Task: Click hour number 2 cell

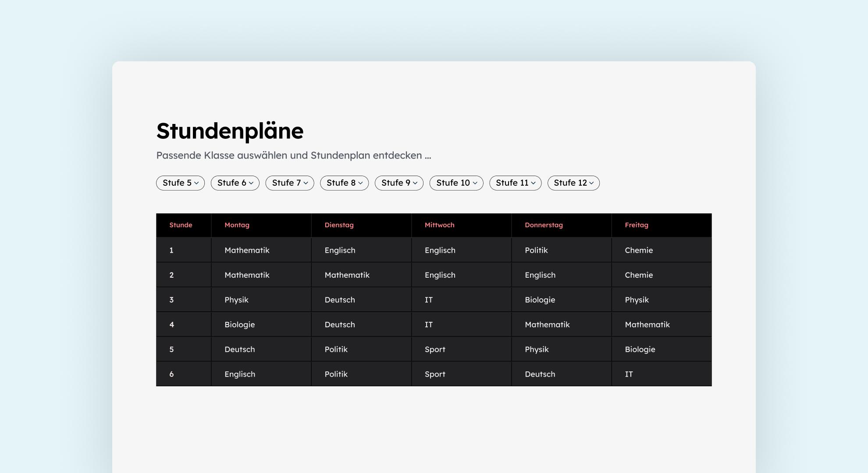Action: (x=184, y=275)
